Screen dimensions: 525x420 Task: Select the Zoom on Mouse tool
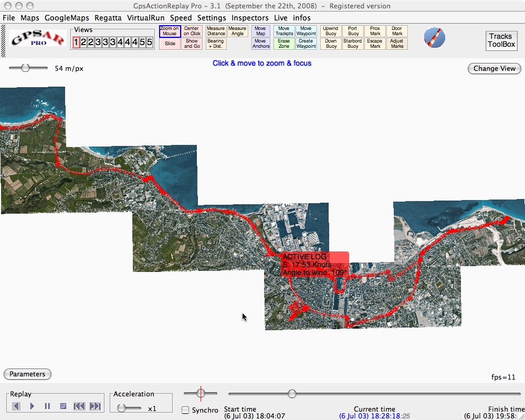tap(170, 31)
